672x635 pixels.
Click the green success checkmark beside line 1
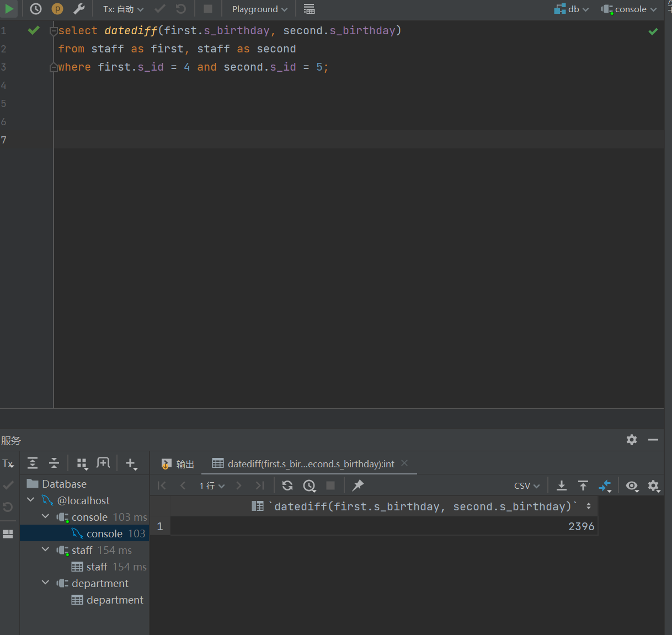pyautogui.click(x=34, y=30)
